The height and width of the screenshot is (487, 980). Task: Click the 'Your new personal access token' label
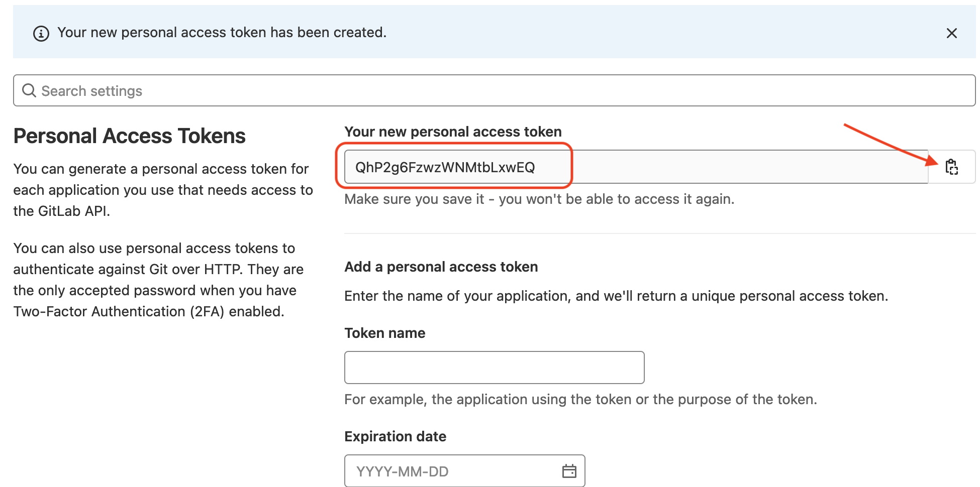pyautogui.click(x=453, y=132)
